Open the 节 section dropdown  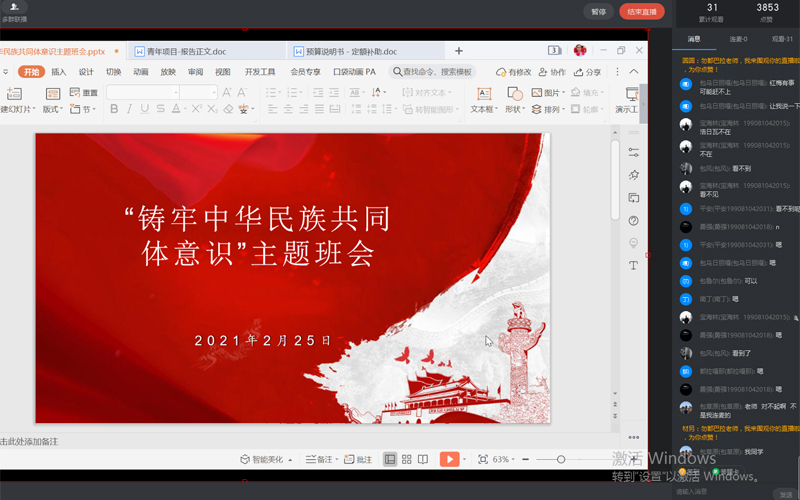83,109
